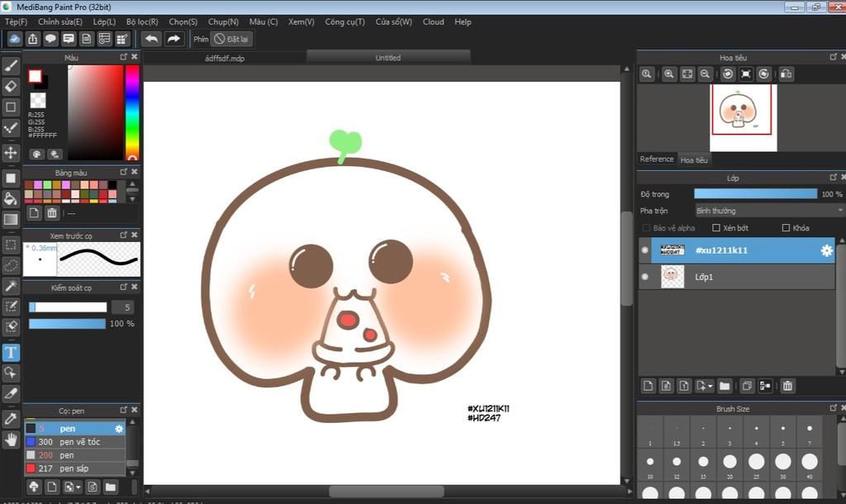Select the Brush tool in left toolbar

click(x=11, y=66)
